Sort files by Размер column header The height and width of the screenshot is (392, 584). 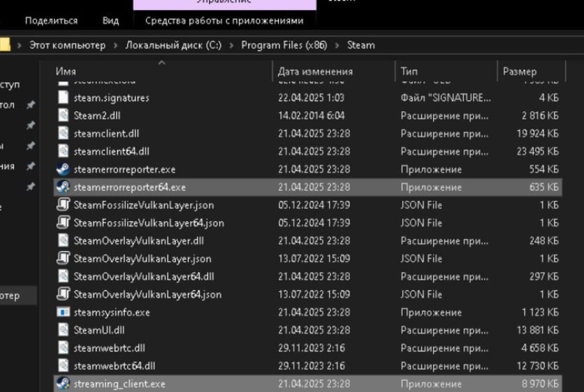pyautogui.click(x=520, y=72)
